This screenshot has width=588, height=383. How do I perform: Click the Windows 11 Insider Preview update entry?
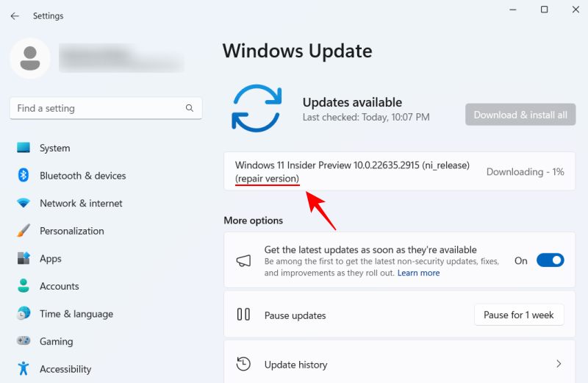(x=399, y=171)
